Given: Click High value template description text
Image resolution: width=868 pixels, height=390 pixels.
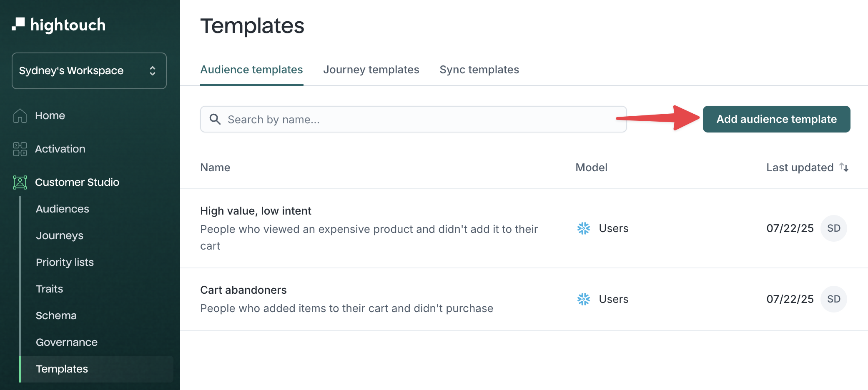Looking at the screenshot, I should point(369,237).
